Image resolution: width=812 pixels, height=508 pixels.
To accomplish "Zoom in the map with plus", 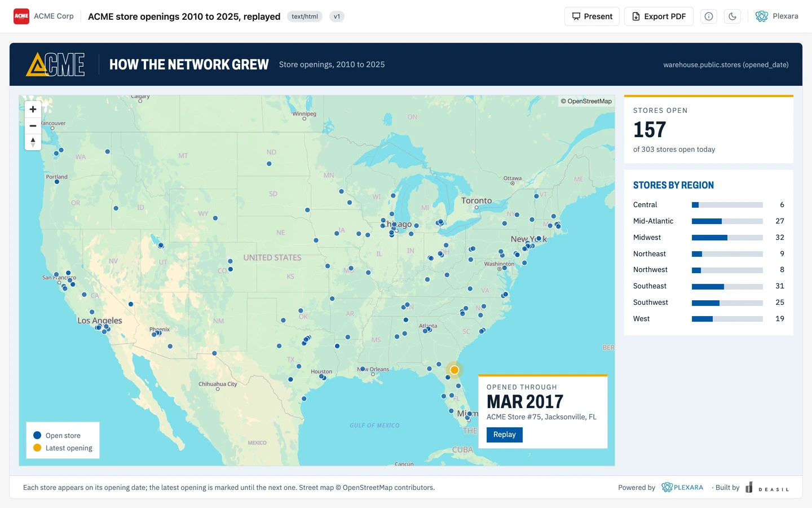I will 33,109.
